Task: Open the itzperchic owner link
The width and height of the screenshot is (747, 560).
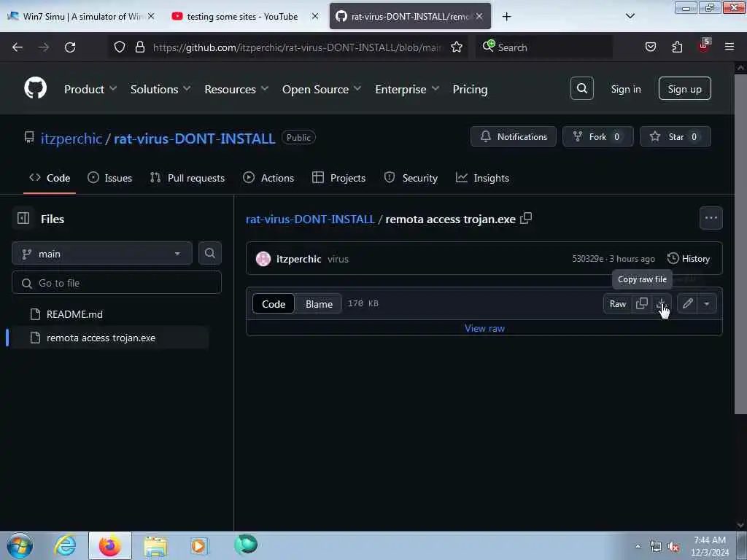Action: pos(71,139)
